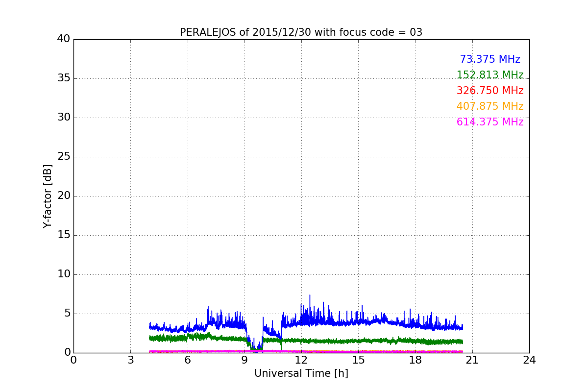Click the x-axis tick label 6
Viewport: 588px width, 392px height.
coord(187,360)
